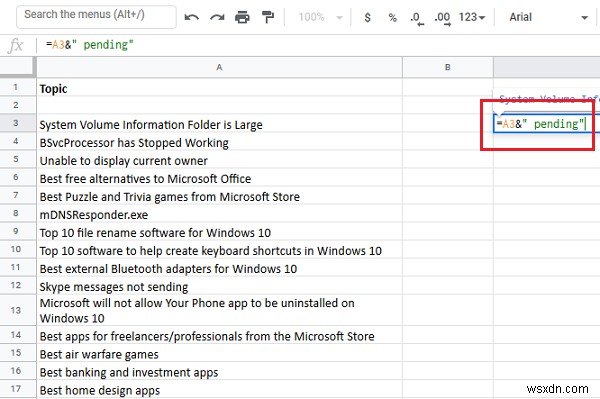Click the Undo arrow icon
Screen dimensions: 600x399
191,17
